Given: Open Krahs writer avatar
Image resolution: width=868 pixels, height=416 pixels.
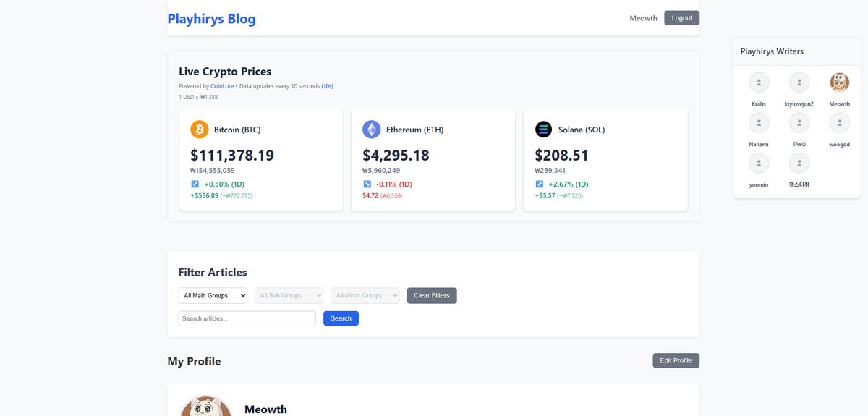Looking at the screenshot, I should (759, 82).
